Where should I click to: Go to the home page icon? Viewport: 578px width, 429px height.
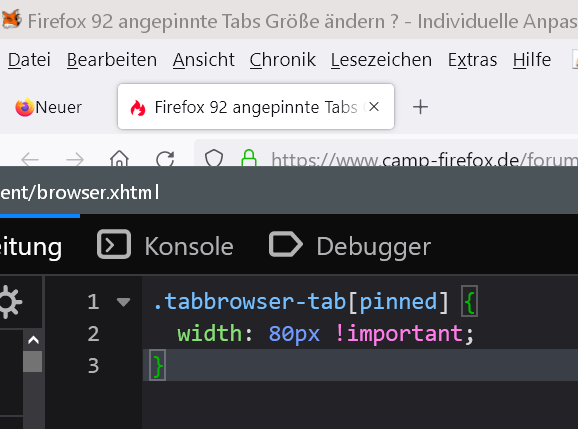coord(119,158)
